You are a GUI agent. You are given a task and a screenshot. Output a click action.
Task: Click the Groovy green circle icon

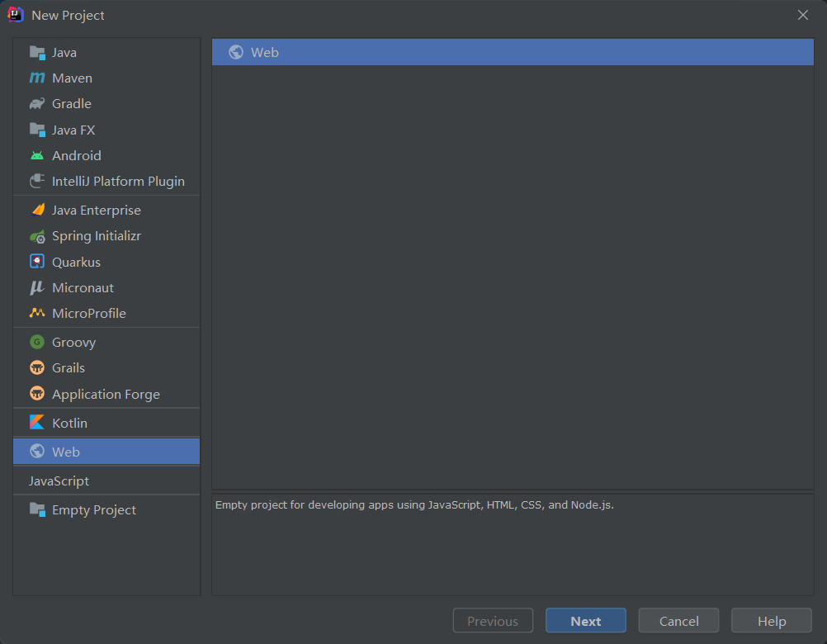point(37,343)
